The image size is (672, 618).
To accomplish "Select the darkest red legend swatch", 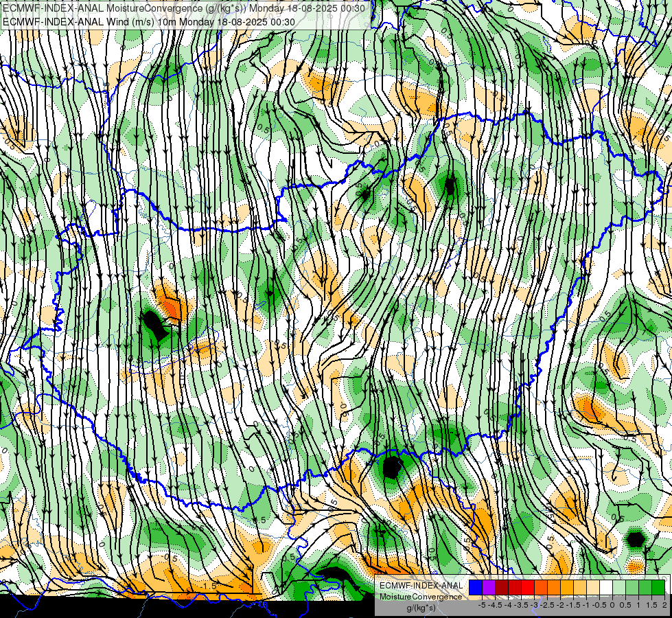I will [502, 588].
